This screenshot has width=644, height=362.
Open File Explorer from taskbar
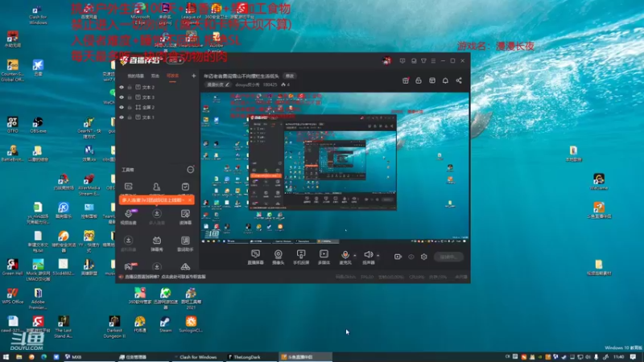tap(19, 357)
